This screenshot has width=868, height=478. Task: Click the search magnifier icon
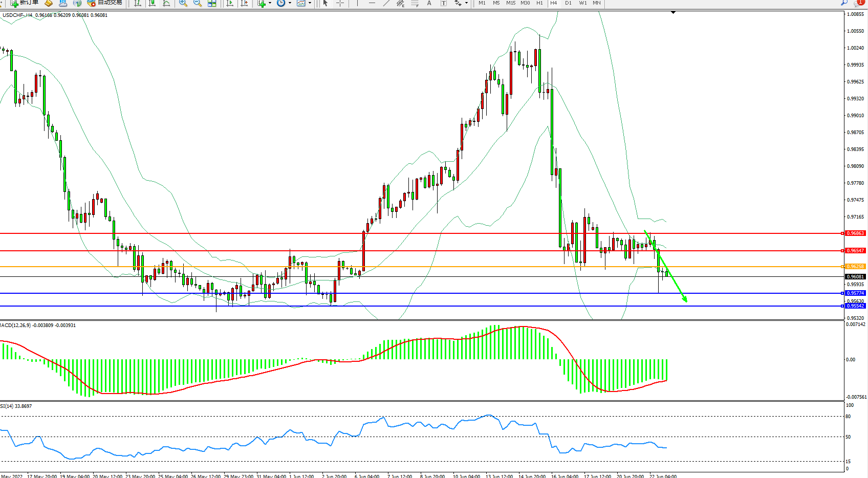coord(844,3)
